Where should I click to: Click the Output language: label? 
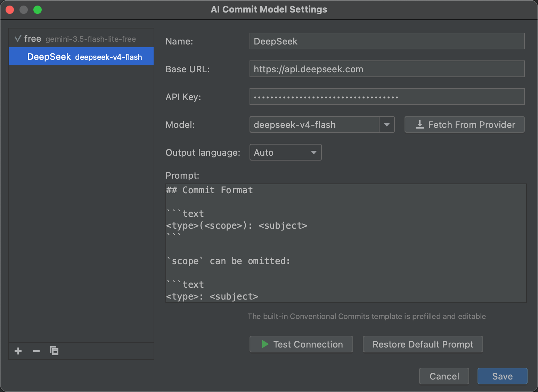click(x=203, y=153)
